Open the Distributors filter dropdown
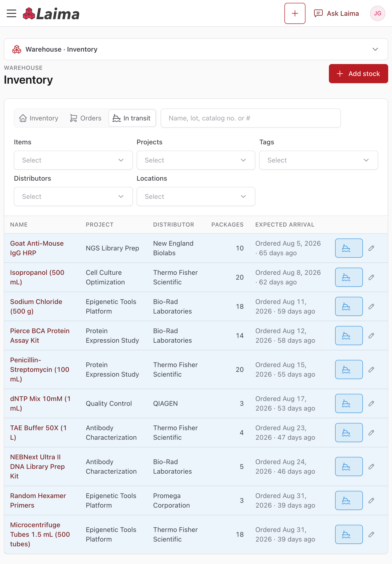392x564 pixels. (73, 196)
